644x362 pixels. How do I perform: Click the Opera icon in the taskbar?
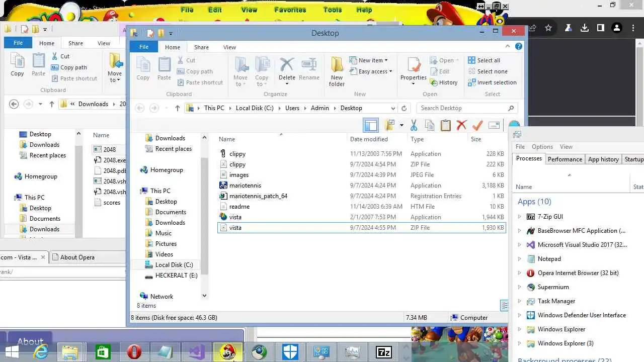point(134,352)
